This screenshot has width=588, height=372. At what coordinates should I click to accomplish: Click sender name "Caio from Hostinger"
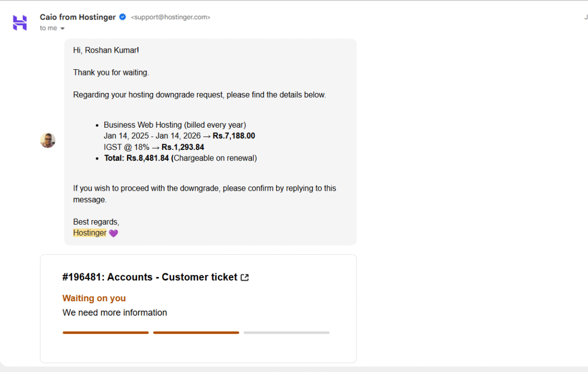coord(77,17)
